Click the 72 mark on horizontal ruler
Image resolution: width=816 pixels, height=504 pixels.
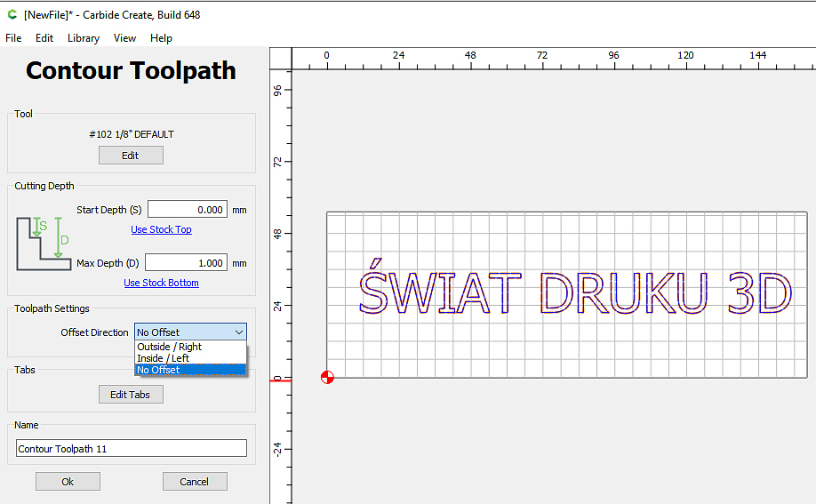click(542, 55)
